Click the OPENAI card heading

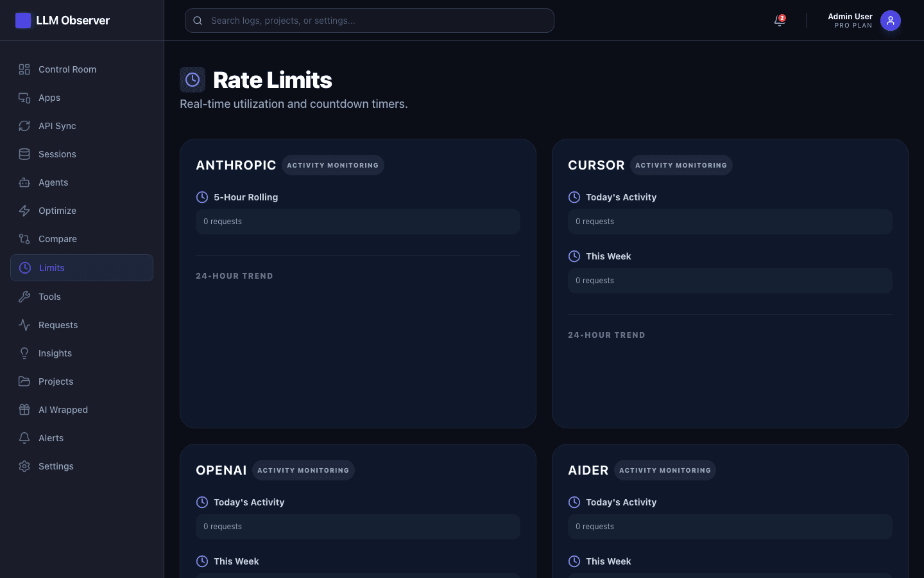221,470
